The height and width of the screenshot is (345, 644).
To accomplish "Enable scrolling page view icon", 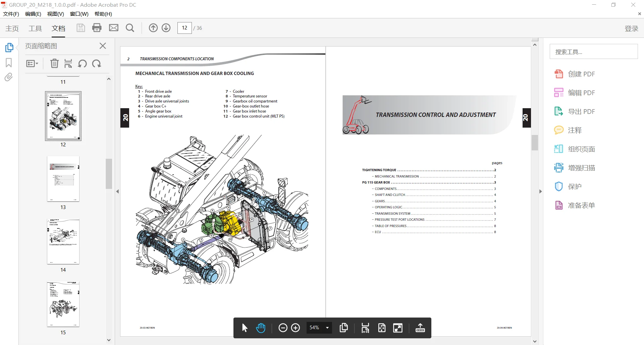I will (x=365, y=328).
